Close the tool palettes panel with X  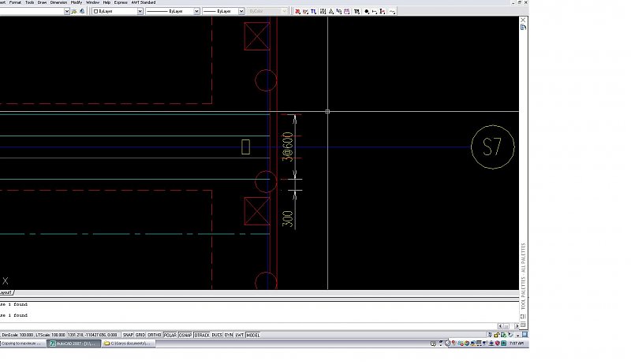(523, 20)
